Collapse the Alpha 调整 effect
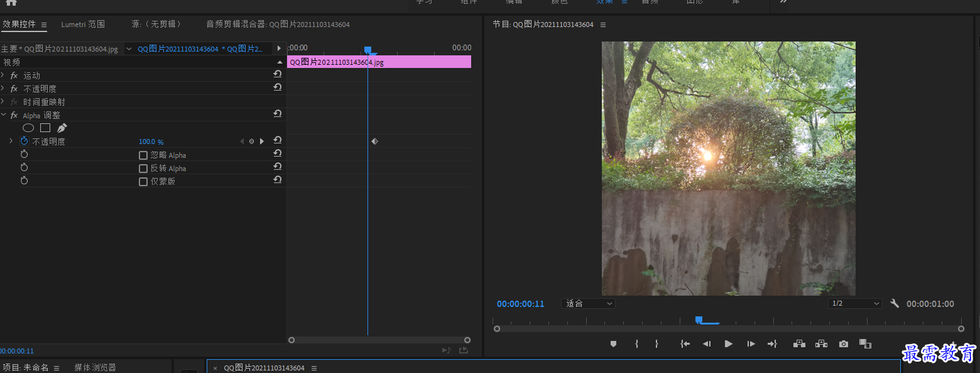The height and width of the screenshot is (373, 980). [3, 115]
